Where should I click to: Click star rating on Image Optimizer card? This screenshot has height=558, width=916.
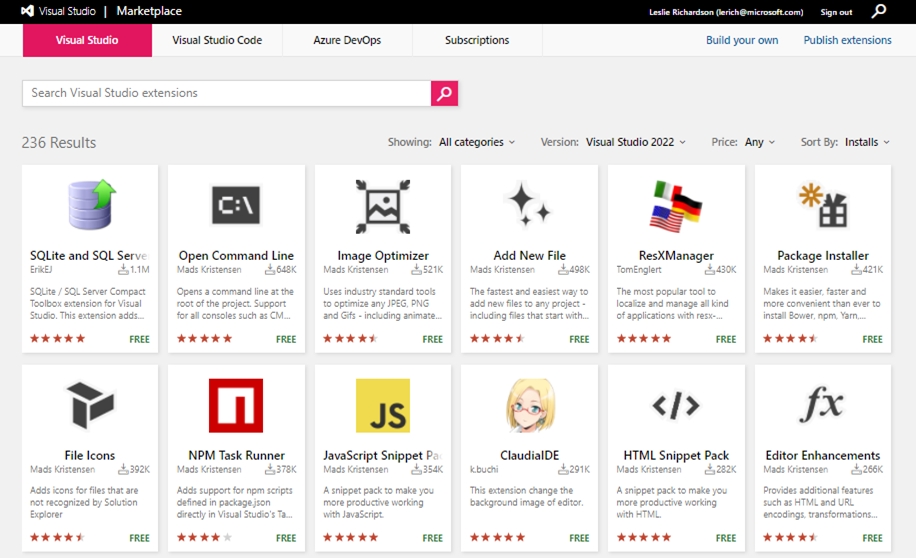click(351, 338)
